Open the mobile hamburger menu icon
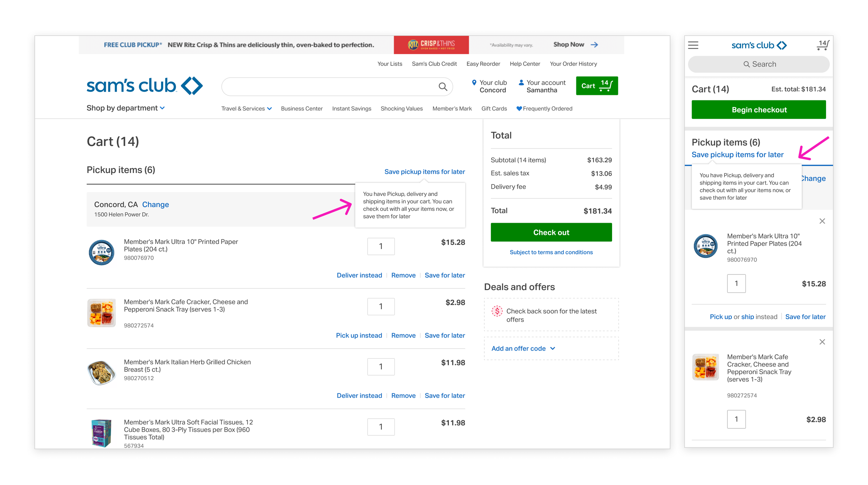This screenshot has width=868, height=485. (x=693, y=45)
